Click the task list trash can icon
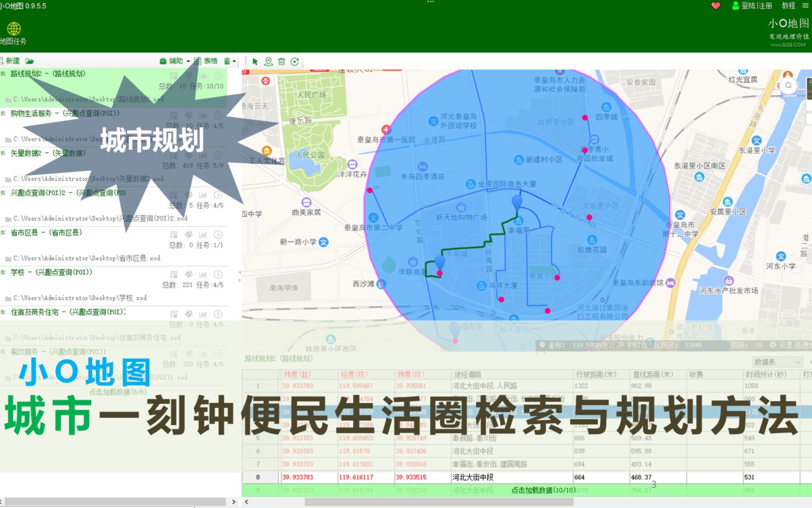Viewport: 812px width, 508px height. tap(227, 61)
